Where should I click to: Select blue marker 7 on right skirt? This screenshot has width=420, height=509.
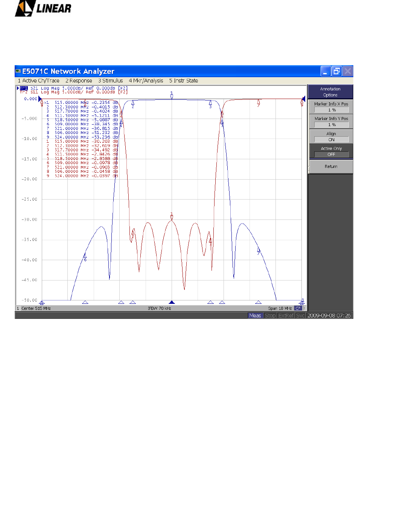pyautogui.click(x=259, y=251)
